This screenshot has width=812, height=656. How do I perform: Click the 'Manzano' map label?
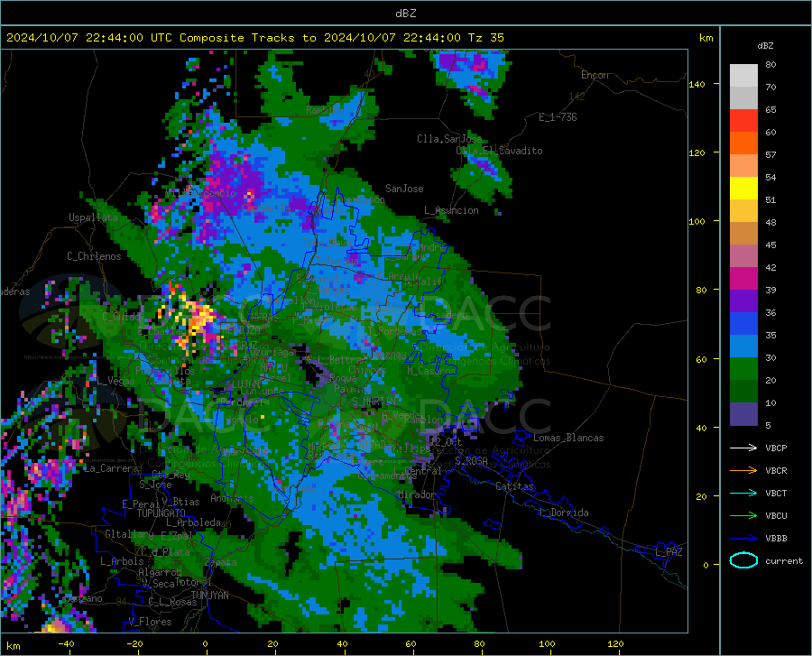click(83, 598)
